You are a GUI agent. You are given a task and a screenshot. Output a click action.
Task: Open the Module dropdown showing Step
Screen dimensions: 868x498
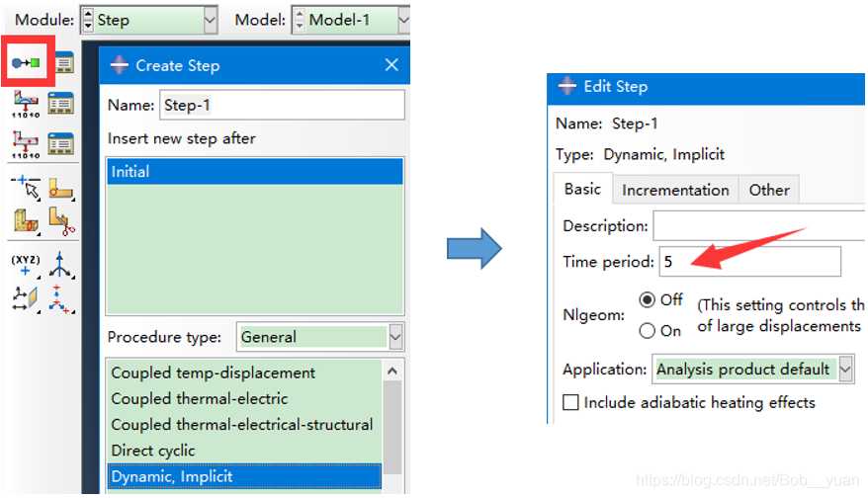pos(148,20)
